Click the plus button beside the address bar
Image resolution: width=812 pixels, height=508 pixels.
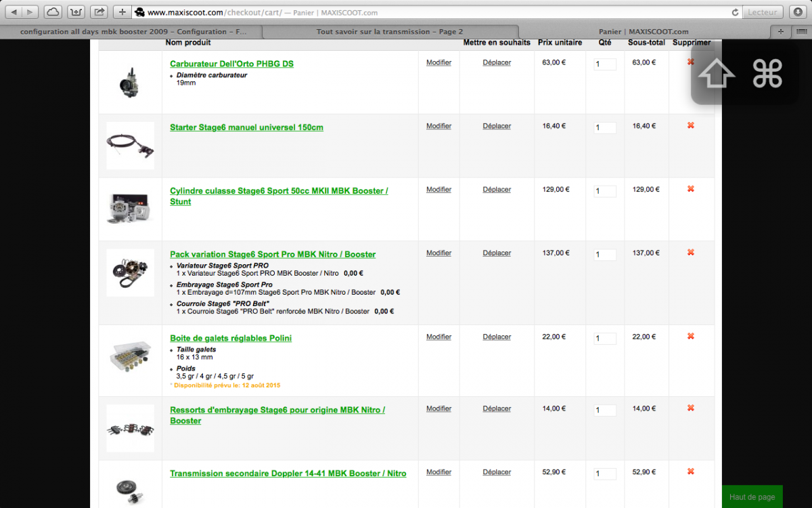[122, 12]
